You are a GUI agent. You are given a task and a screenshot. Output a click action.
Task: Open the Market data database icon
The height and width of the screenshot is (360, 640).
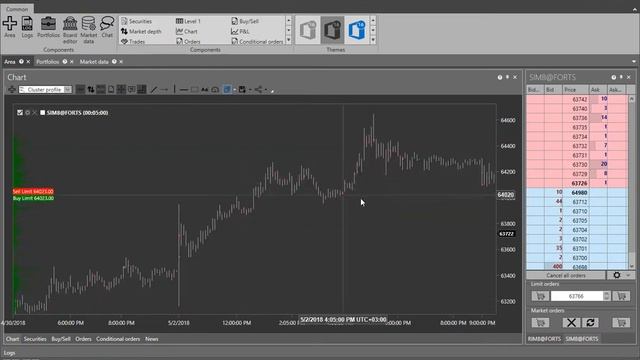tap(89, 30)
